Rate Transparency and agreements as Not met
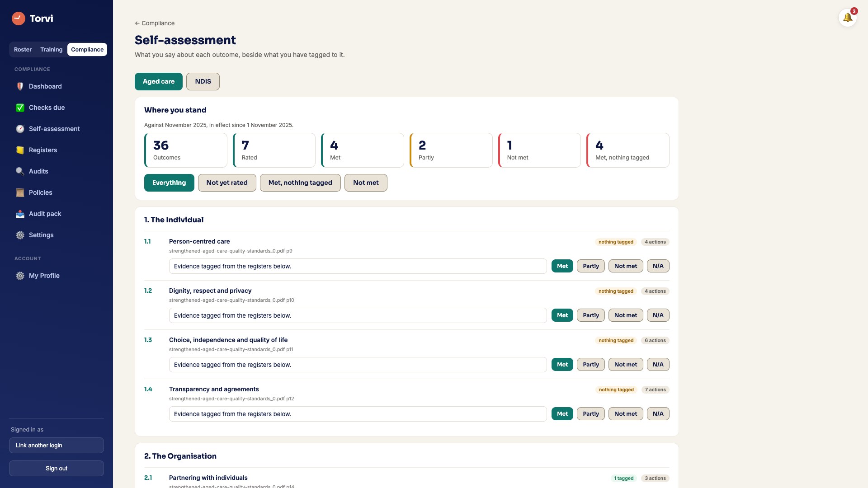This screenshot has height=488, width=868. 626,414
